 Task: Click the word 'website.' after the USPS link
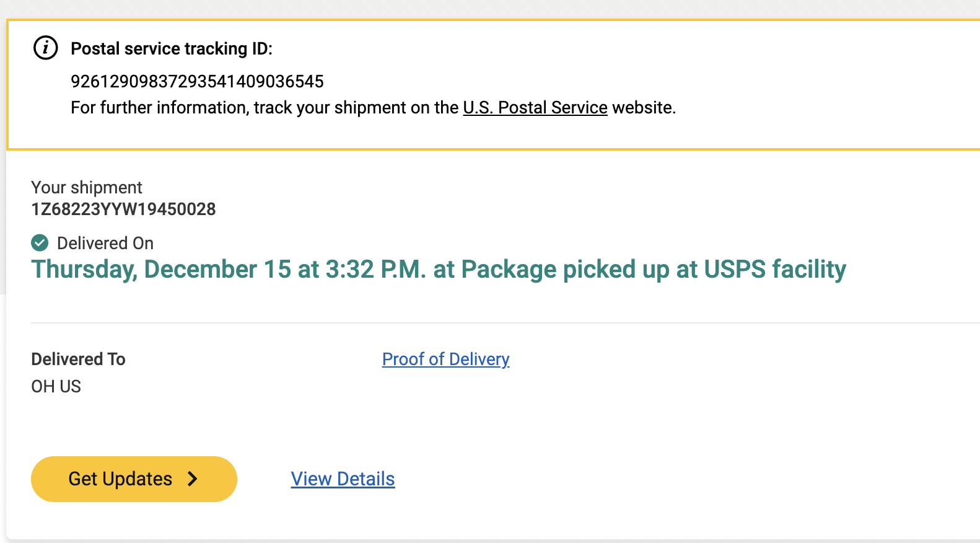644,108
